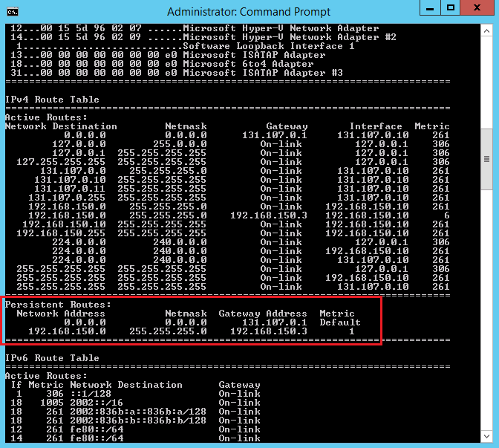The width and height of the screenshot is (499, 448).
Task: Click destination '131.107.0.11'
Action: point(70,189)
